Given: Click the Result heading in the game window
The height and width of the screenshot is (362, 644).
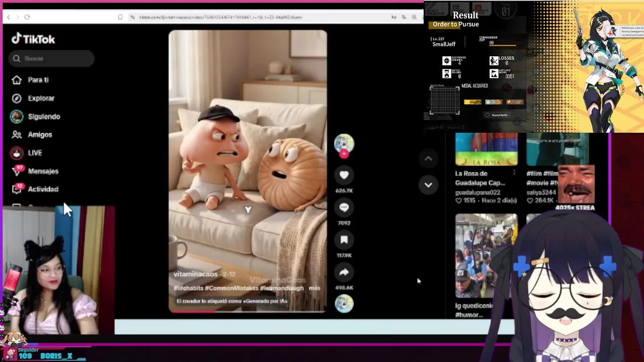Looking at the screenshot, I should (x=465, y=15).
